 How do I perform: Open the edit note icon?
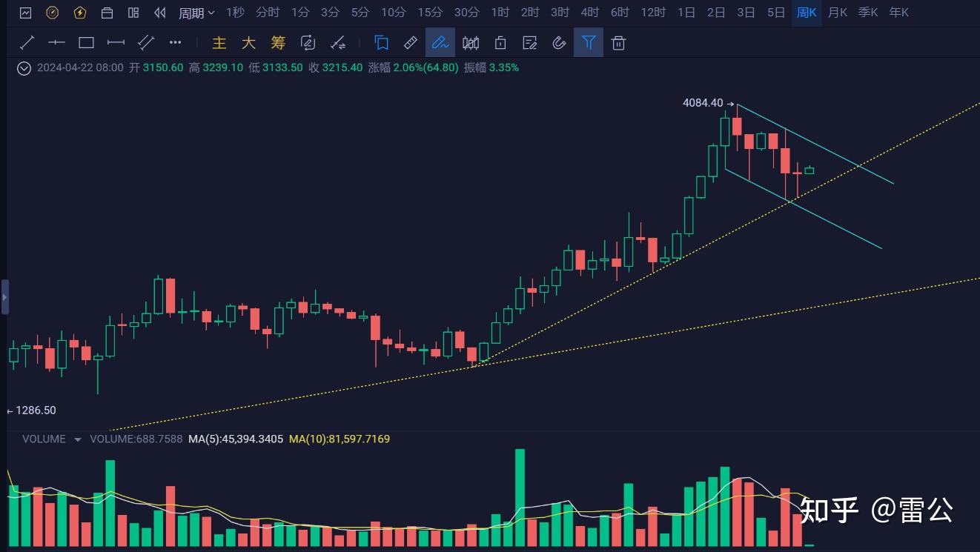530,43
